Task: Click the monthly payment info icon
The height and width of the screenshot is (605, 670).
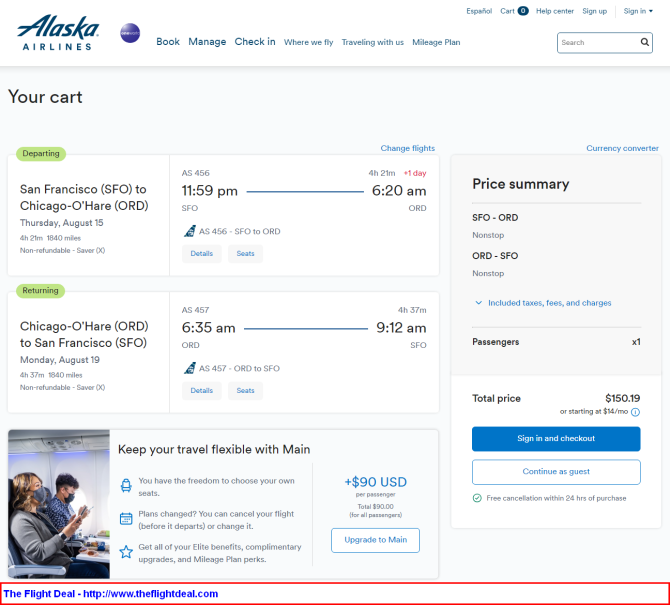Action: pos(635,412)
